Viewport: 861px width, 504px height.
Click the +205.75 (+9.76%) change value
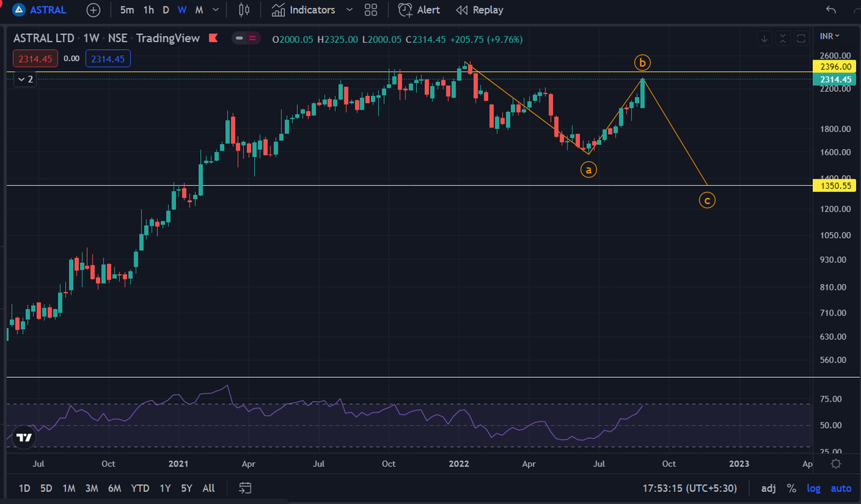coord(486,39)
